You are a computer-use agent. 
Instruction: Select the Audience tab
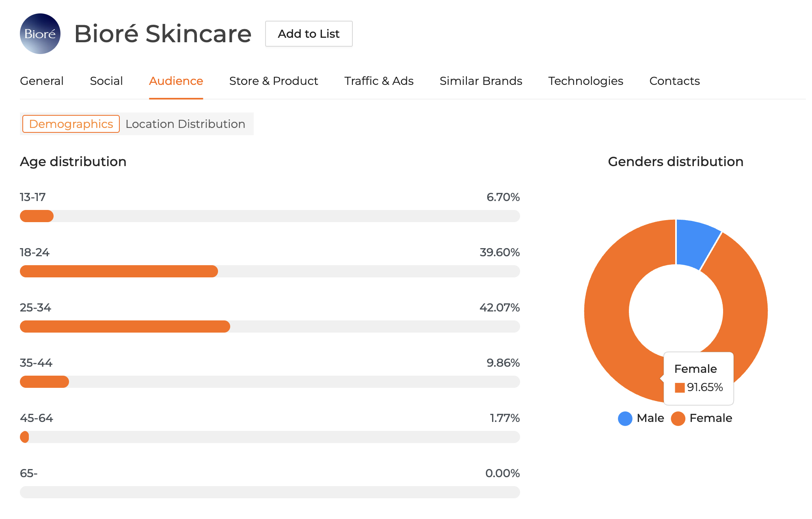coord(176,81)
